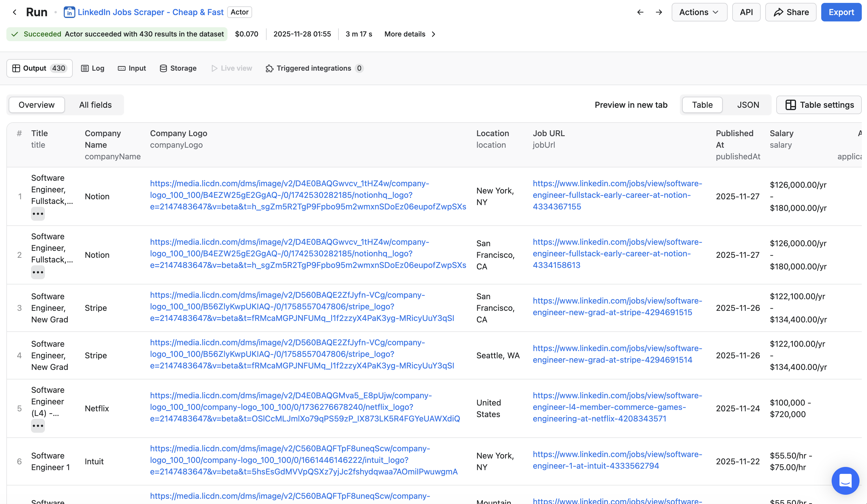Viewport: 867px width, 504px height.
Task: Click the blue Export button
Action: pyautogui.click(x=841, y=12)
